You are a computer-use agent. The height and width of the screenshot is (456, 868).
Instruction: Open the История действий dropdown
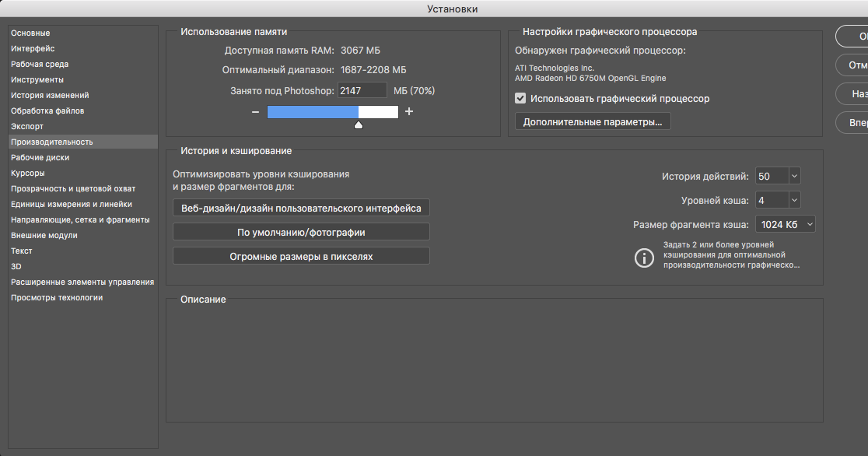[793, 177]
